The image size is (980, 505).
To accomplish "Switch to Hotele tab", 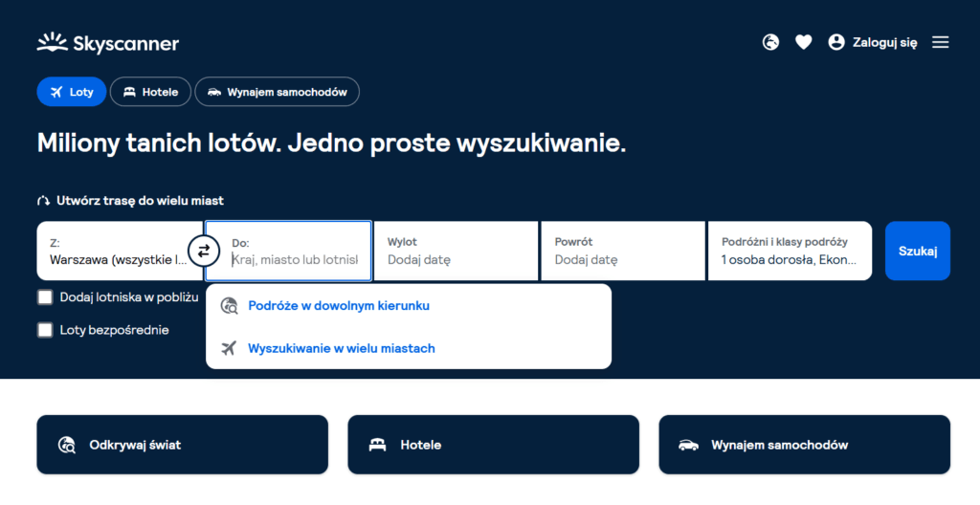I will click(x=150, y=92).
